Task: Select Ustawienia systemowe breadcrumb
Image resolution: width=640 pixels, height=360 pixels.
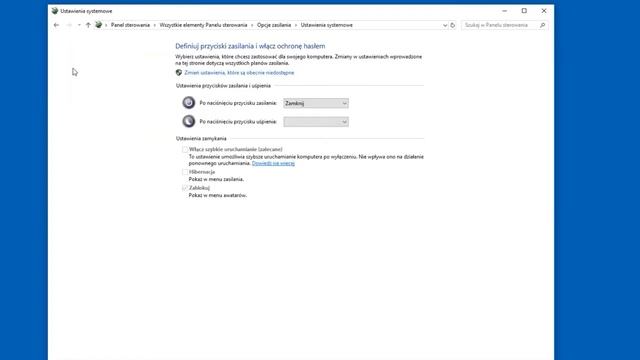Action: tap(327, 25)
